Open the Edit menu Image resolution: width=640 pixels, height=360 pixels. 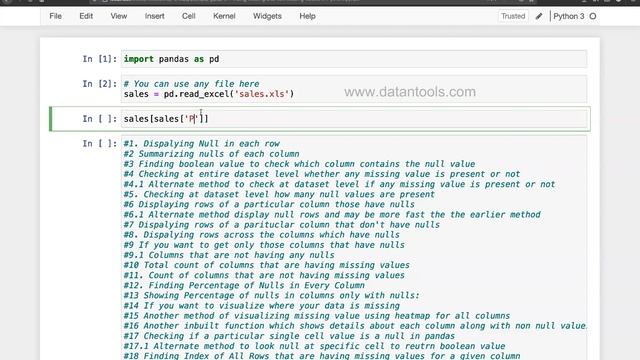86,16
